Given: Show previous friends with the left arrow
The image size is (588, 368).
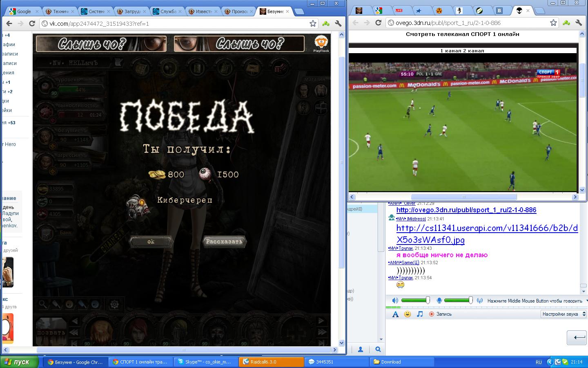Looking at the screenshot, I should [74, 321].
